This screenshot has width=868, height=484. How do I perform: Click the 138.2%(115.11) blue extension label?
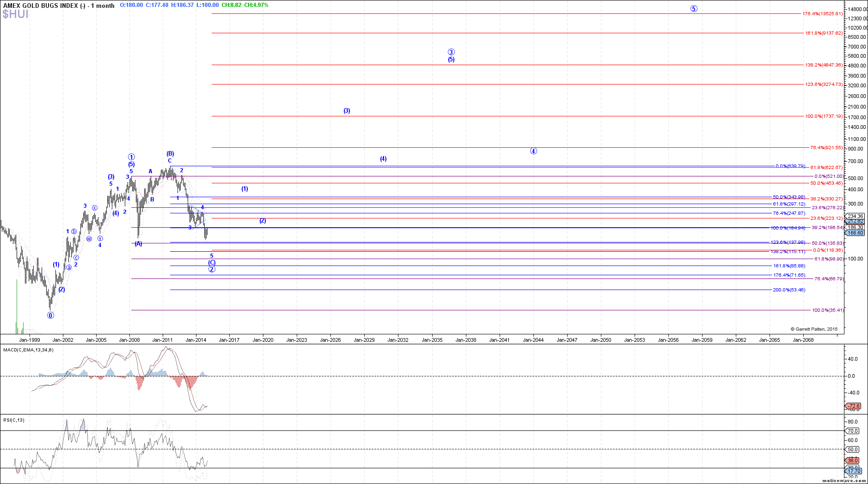point(788,252)
